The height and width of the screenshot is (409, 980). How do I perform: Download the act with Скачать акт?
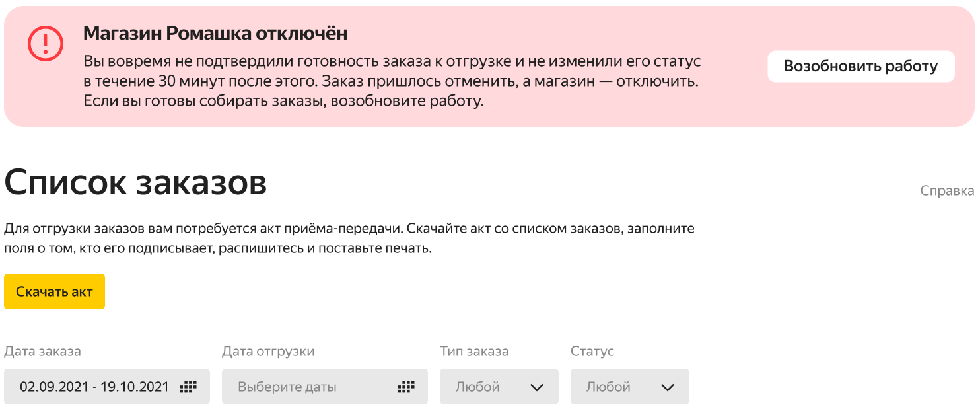54,291
